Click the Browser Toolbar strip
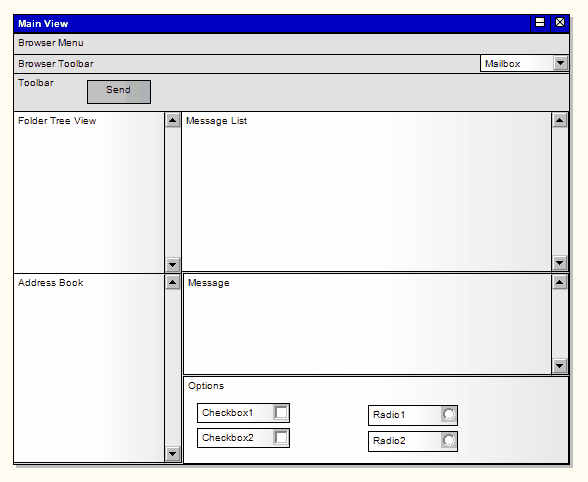This screenshot has width=588, height=482. [x=247, y=64]
